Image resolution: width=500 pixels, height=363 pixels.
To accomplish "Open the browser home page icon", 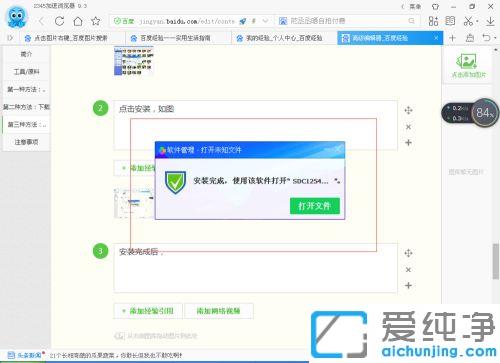I will pos(78,21).
